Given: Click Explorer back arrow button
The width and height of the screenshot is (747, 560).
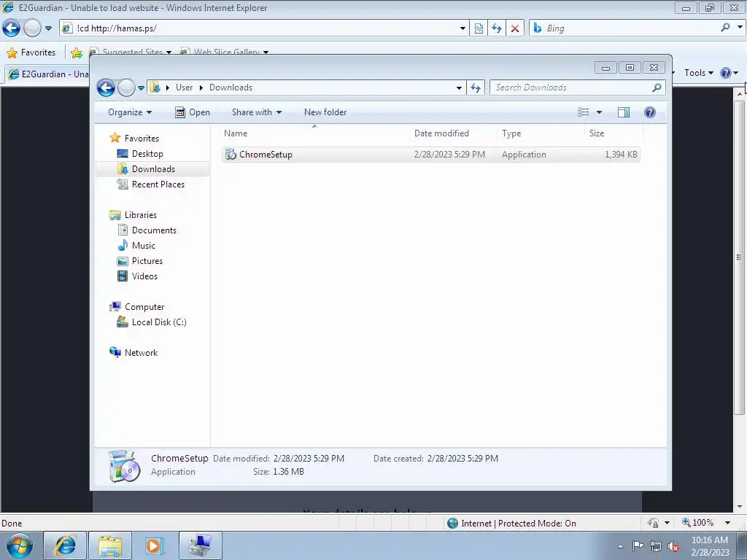Looking at the screenshot, I should click(106, 87).
